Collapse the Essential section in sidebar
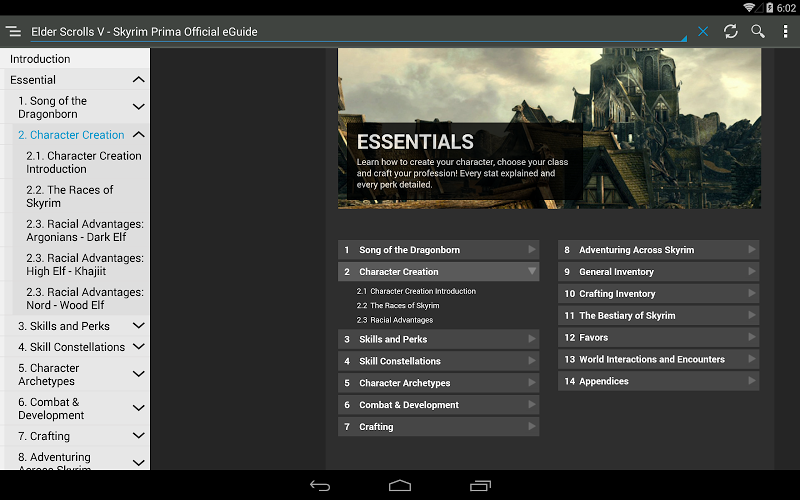 138,80
